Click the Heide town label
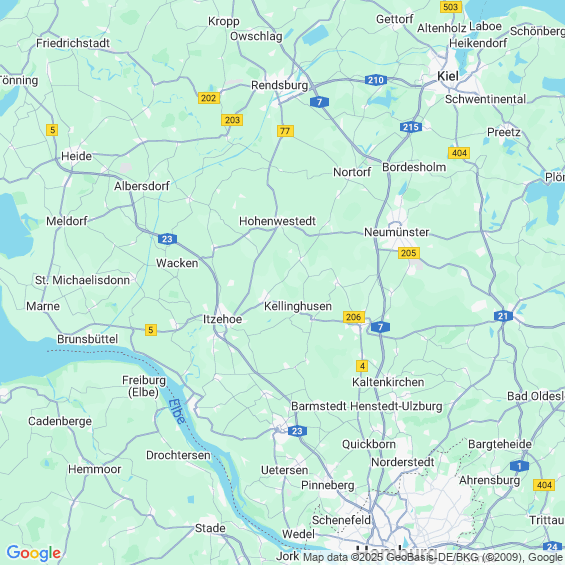Screen dimensions: 565x565 [76, 156]
